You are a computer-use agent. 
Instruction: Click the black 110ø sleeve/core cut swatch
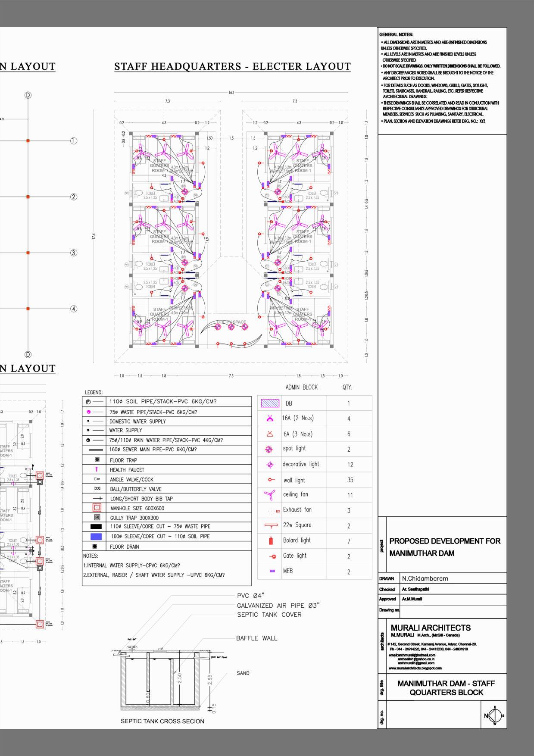point(96,527)
